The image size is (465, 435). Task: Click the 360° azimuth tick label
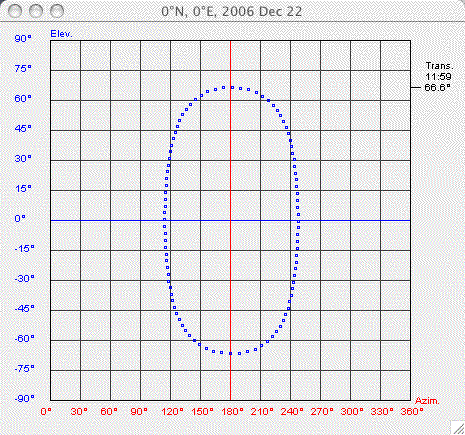coord(411,412)
